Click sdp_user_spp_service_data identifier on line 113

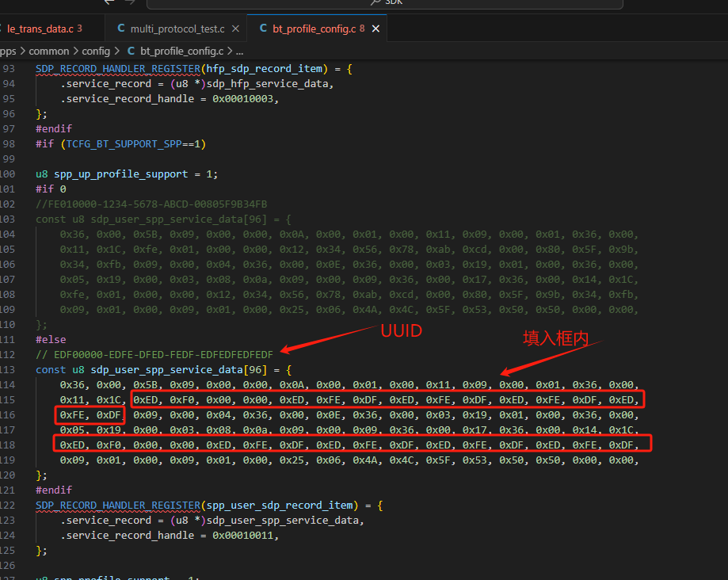tap(166, 370)
